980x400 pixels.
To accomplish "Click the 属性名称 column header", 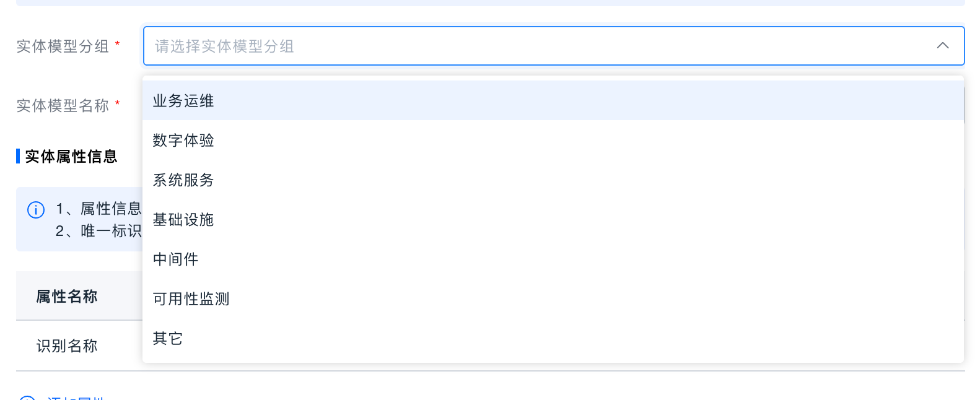I will (x=67, y=297).
